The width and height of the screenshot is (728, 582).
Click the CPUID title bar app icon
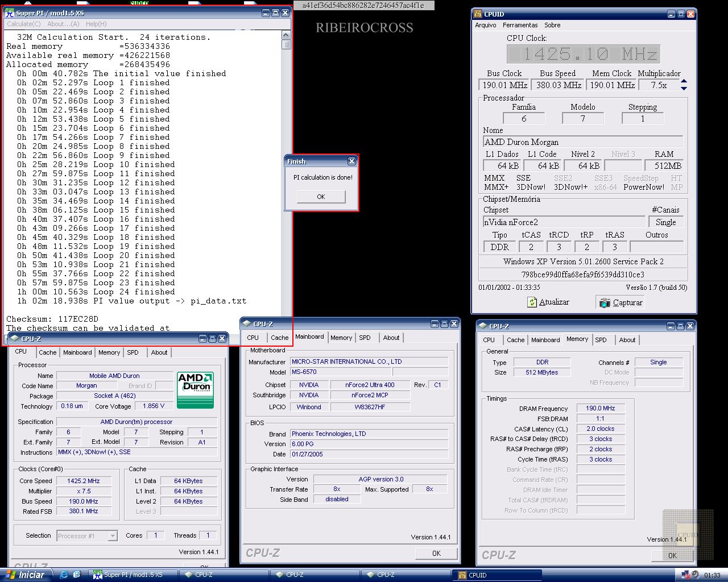click(478, 14)
